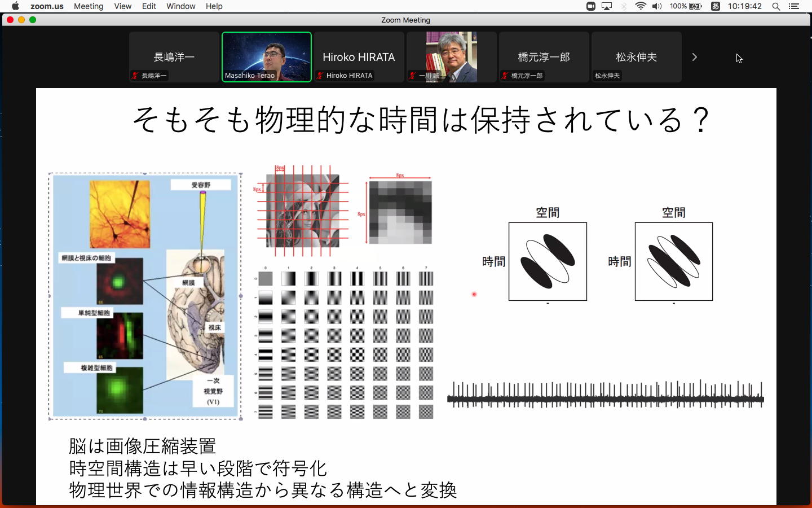Open the zoom.us application menu

click(47, 6)
